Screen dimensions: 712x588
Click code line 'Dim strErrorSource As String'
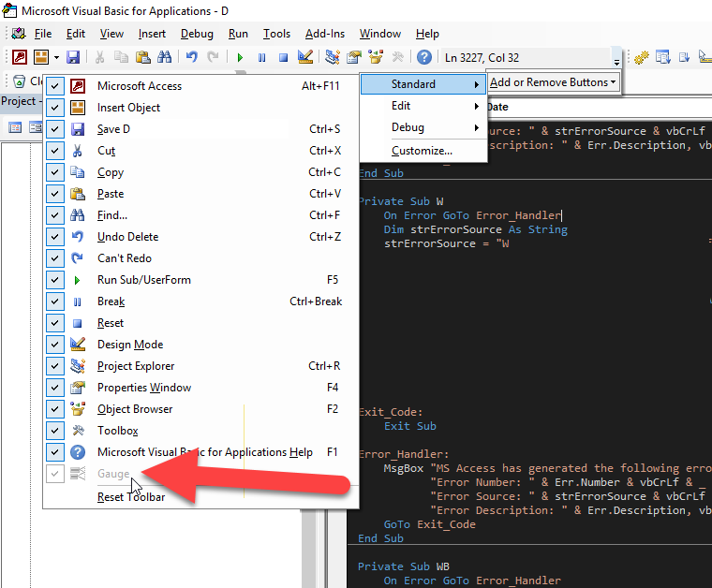475,229
